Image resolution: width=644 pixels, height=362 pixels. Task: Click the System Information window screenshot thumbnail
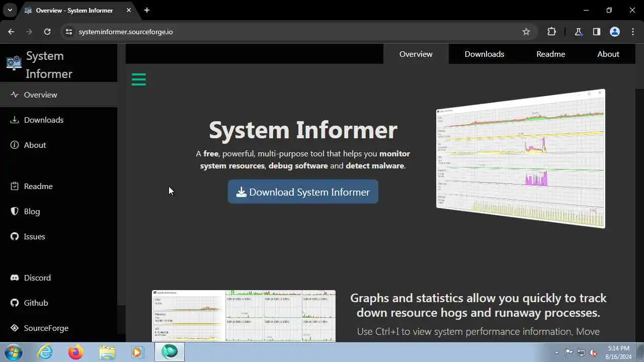244,316
